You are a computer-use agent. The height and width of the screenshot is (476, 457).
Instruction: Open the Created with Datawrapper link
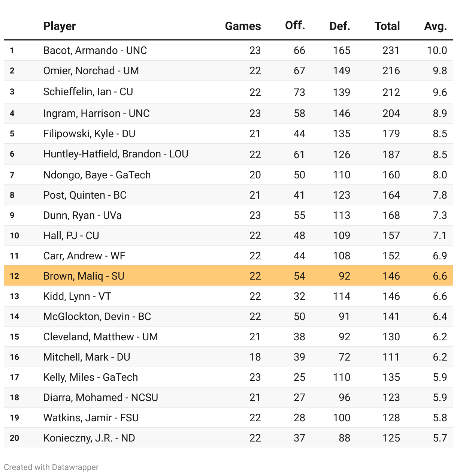51,467
